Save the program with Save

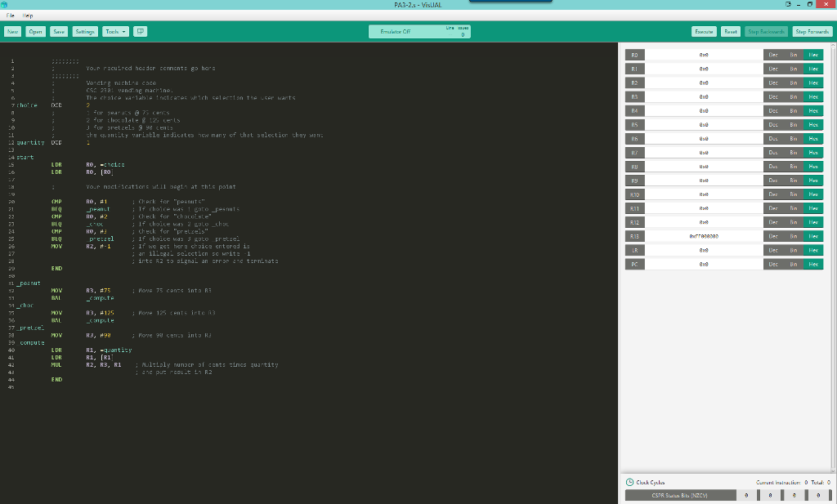click(x=58, y=31)
